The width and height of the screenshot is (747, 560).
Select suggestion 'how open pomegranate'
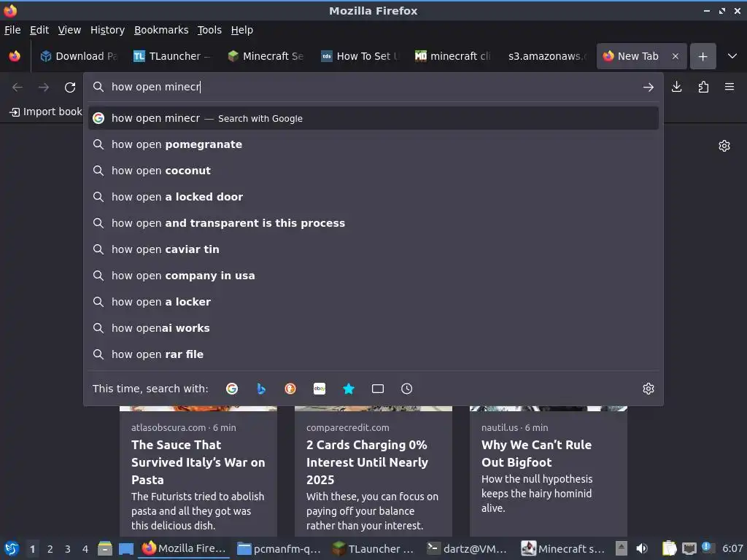click(x=373, y=144)
